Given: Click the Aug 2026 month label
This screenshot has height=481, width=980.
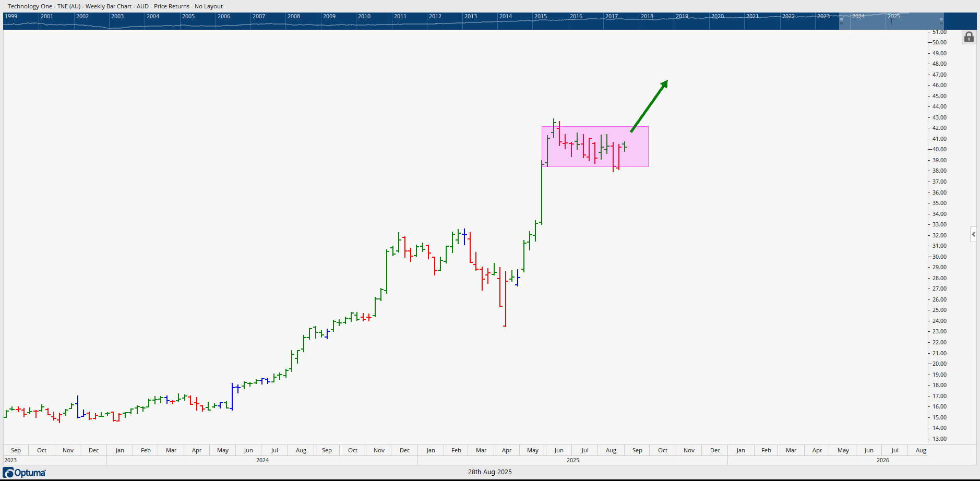Looking at the screenshot, I should tap(921, 450).
